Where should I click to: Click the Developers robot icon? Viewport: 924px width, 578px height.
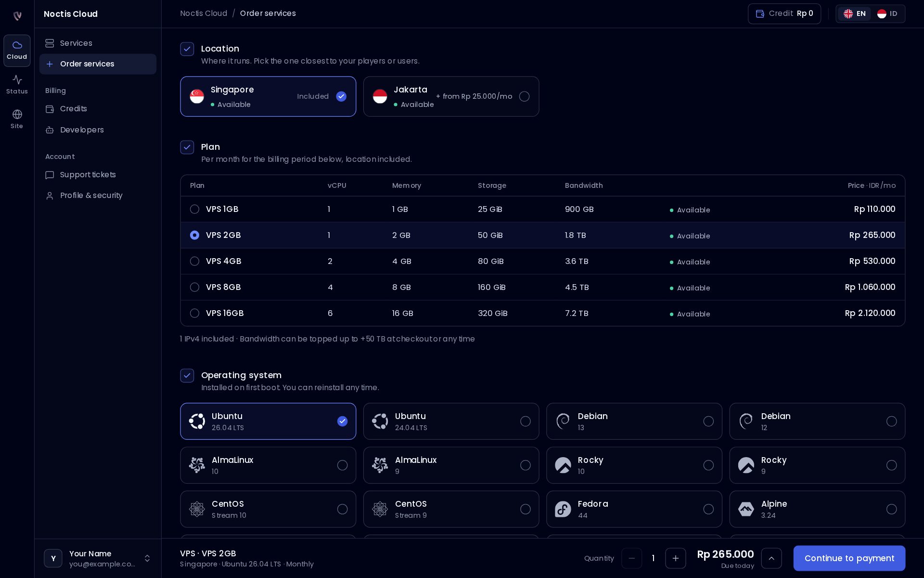tap(50, 130)
